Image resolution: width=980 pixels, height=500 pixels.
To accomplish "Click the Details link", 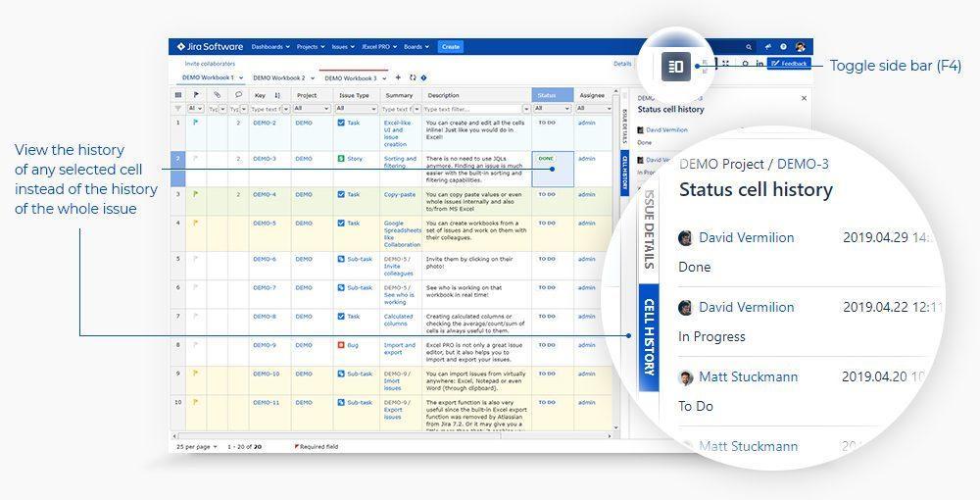I will 622,64.
